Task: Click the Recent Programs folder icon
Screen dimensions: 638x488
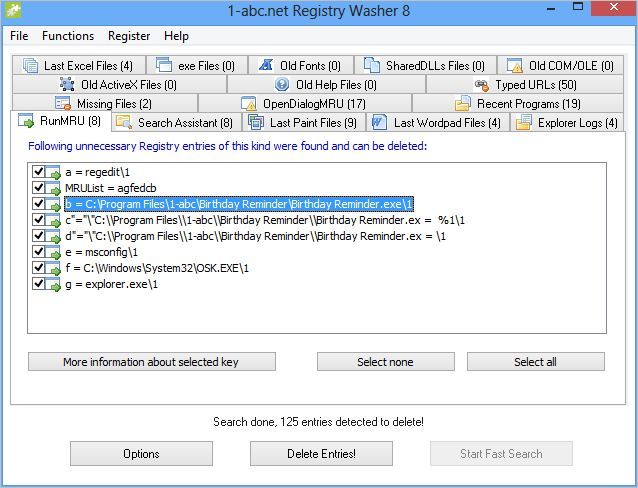Action: pos(463,103)
